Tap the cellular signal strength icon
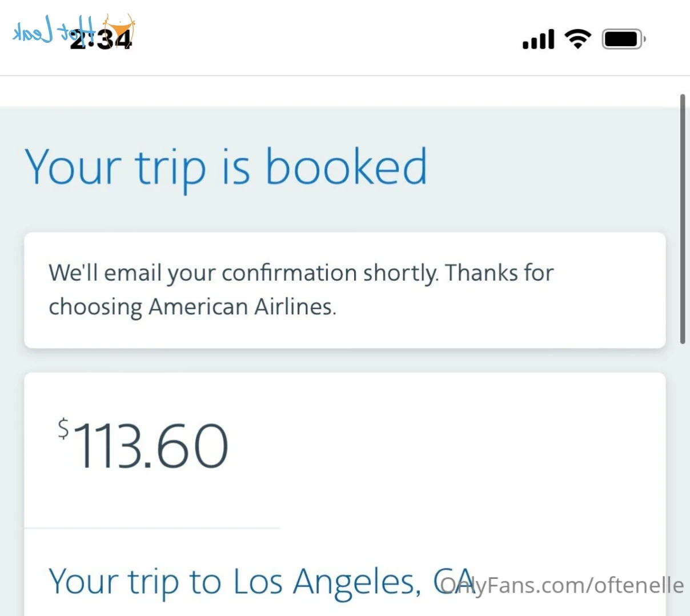The image size is (690, 616). 538,39
